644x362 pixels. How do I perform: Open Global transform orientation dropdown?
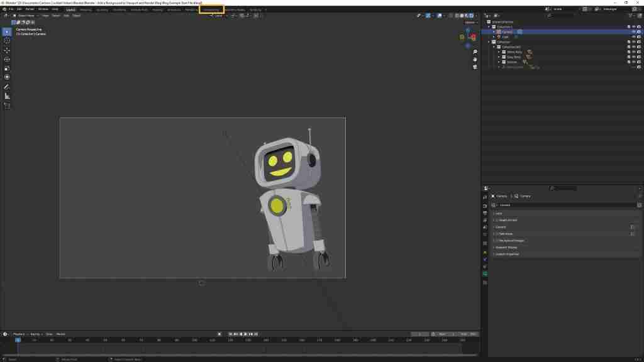coord(219,16)
